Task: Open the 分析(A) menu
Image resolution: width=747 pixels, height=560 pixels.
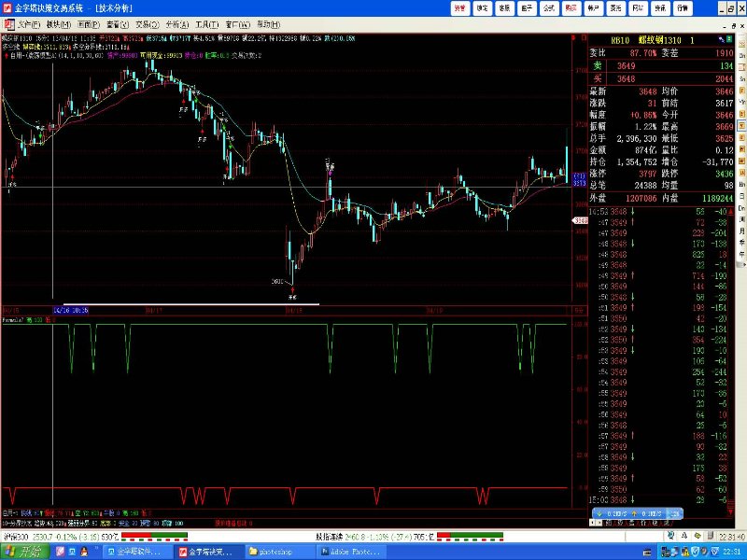Action: coord(175,23)
